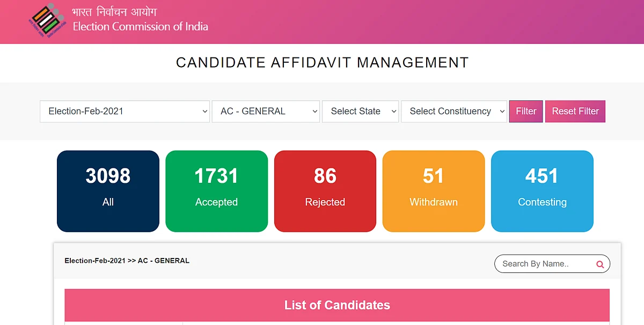
Task: Click the magnifier icon in the search box
Action: click(600, 264)
